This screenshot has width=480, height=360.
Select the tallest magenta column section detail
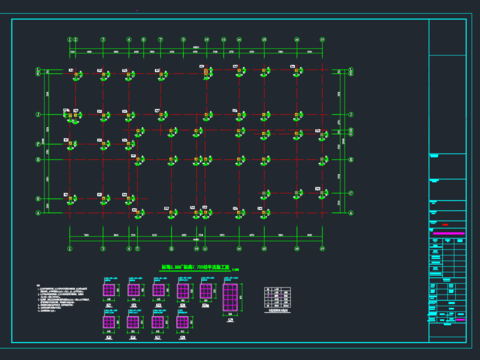(x=230, y=297)
